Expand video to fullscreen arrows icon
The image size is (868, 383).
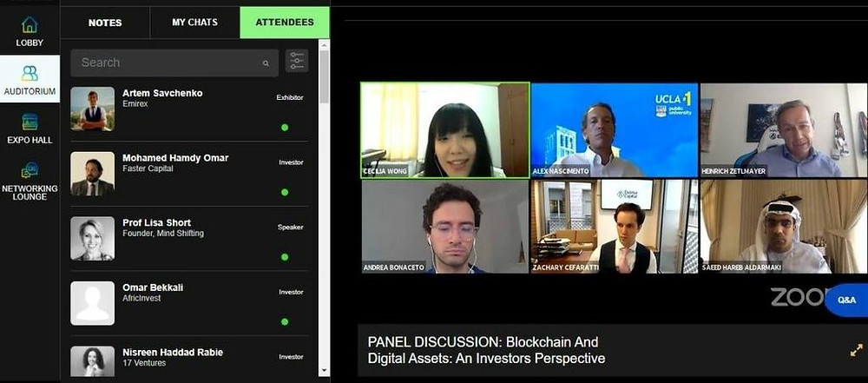(x=856, y=350)
